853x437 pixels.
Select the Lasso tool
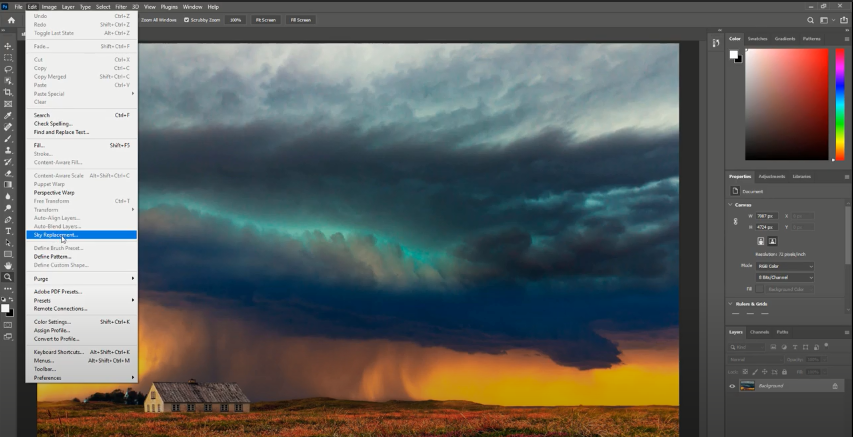[8, 69]
